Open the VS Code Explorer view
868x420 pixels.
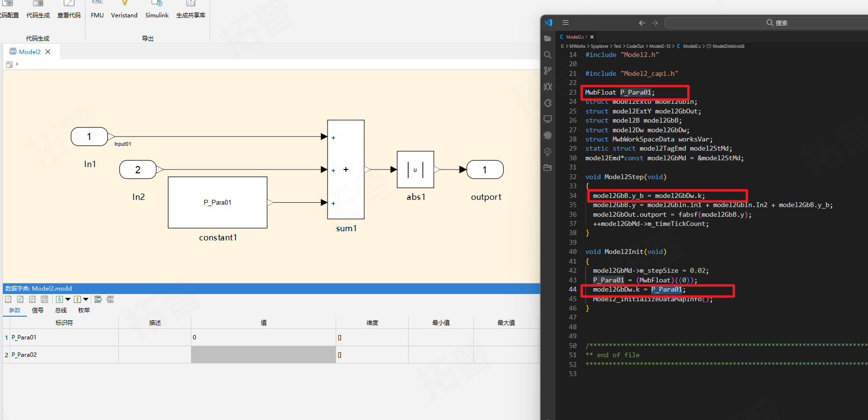(x=547, y=39)
